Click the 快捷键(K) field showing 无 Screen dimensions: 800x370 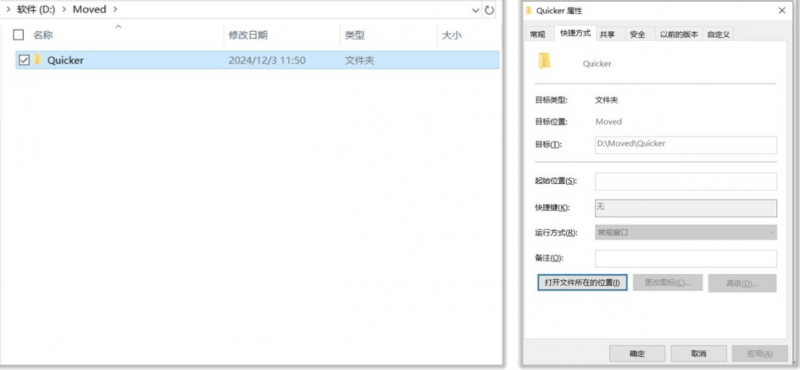[686, 208]
